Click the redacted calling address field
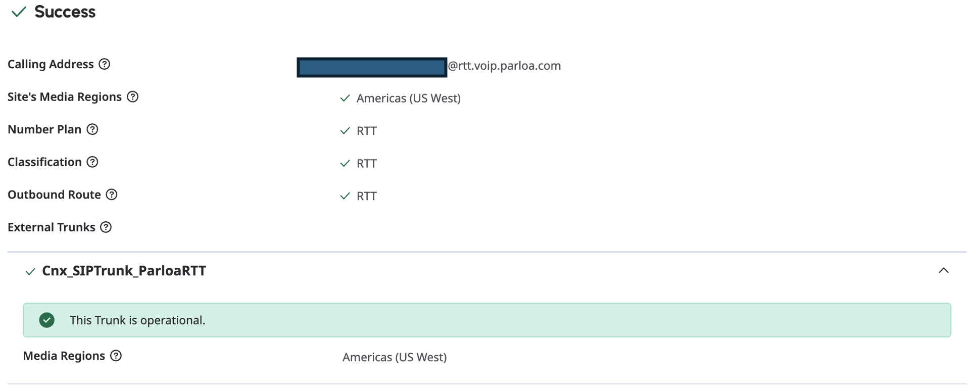 [x=372, y=67]
